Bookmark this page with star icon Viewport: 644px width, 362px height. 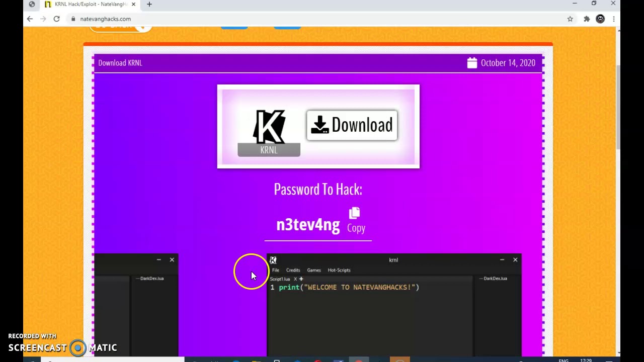point(570,19)
